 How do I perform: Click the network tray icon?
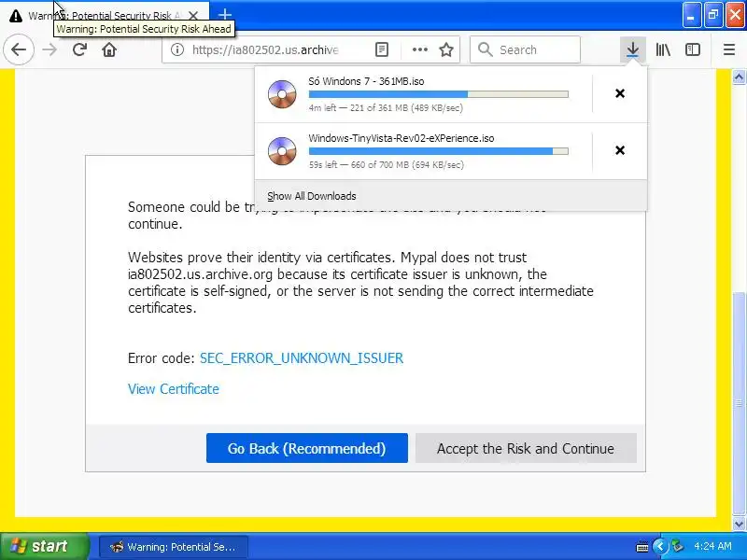[x=677, y=546]
